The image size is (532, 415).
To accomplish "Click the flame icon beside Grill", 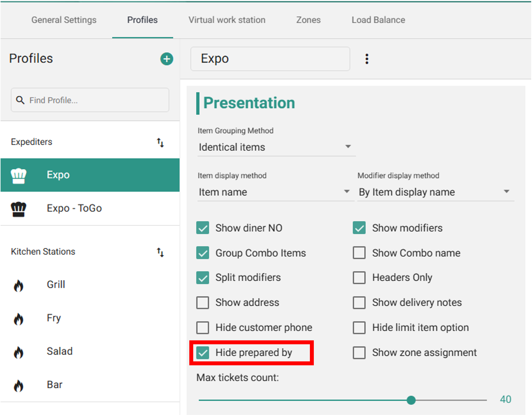I will tap(19, 285).
